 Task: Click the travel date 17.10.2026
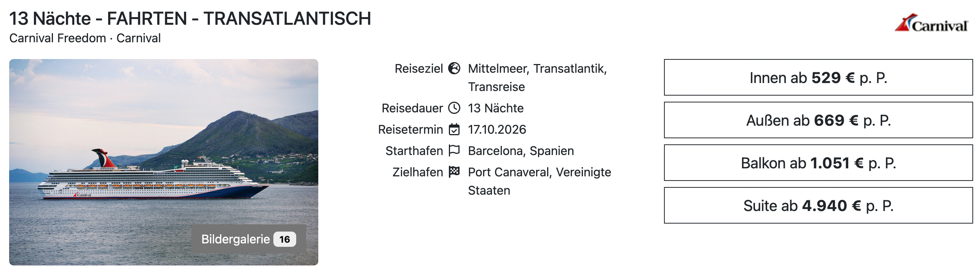(x=497, y=130)
